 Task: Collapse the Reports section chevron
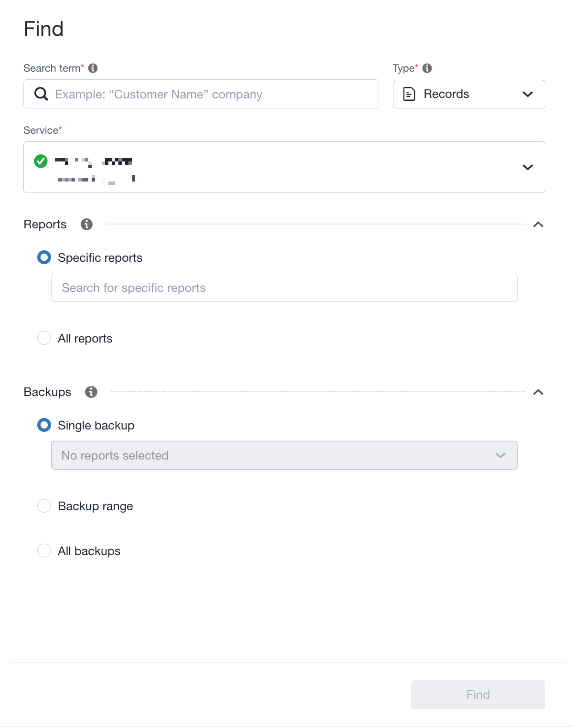coord(538,225)
